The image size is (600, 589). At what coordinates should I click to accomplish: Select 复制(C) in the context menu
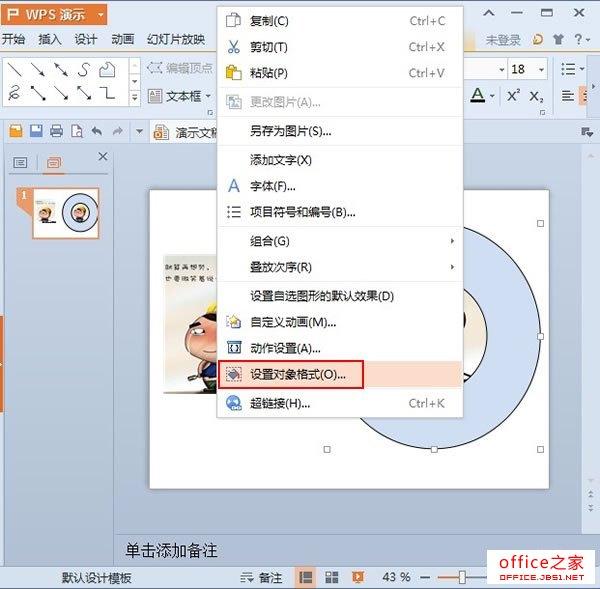[268, 21]
